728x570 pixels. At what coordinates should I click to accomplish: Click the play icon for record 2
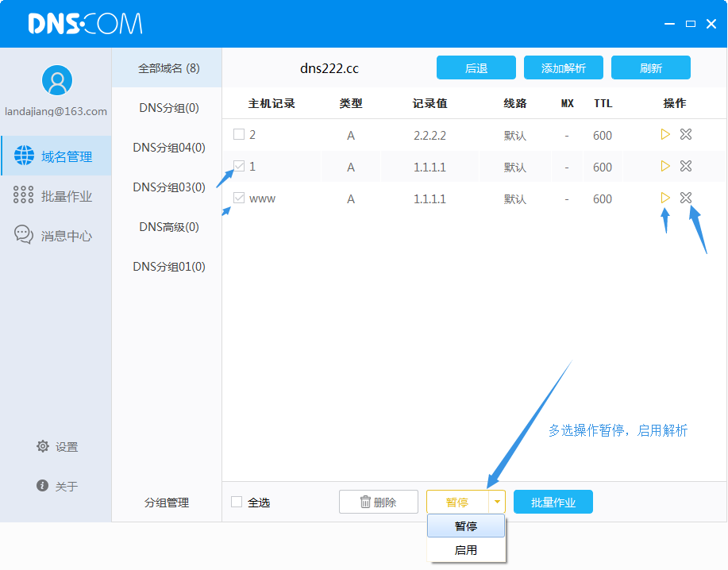point(665,135)
